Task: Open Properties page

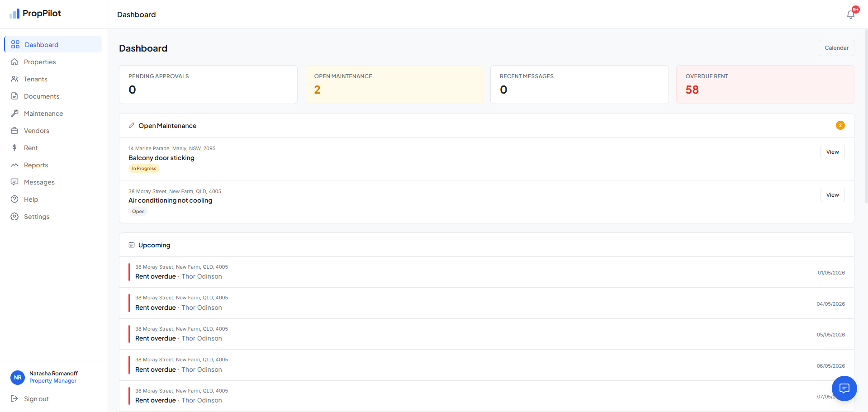Action: (x=53, y=62)
